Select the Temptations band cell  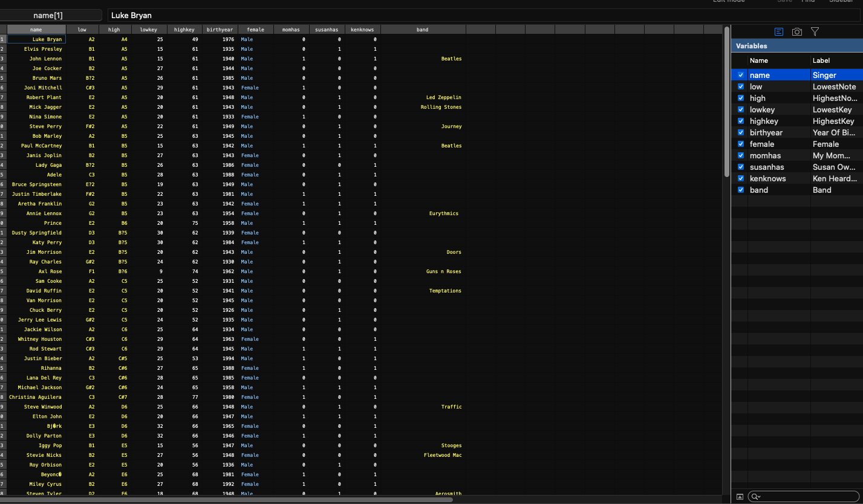[423, 291]
